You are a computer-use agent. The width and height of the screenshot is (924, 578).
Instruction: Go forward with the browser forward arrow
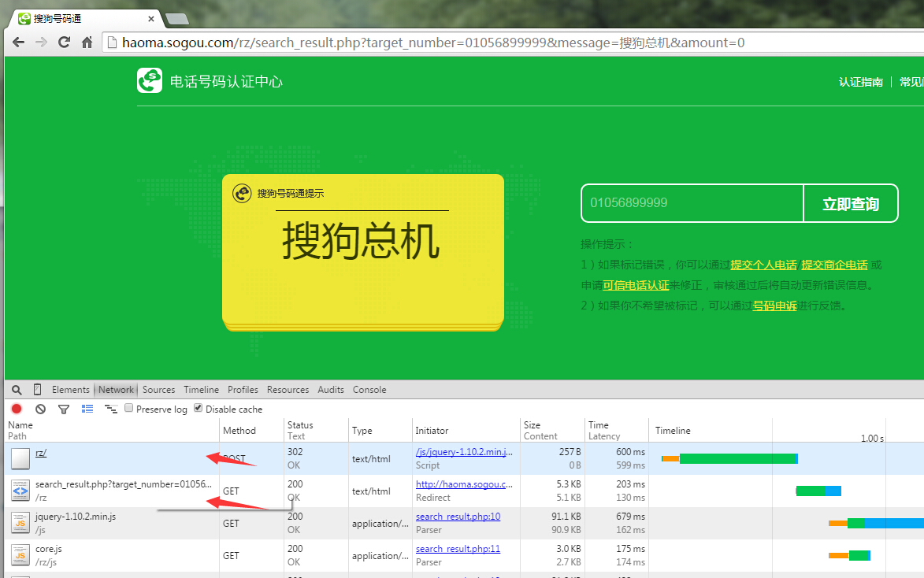[x=41, y=43]
